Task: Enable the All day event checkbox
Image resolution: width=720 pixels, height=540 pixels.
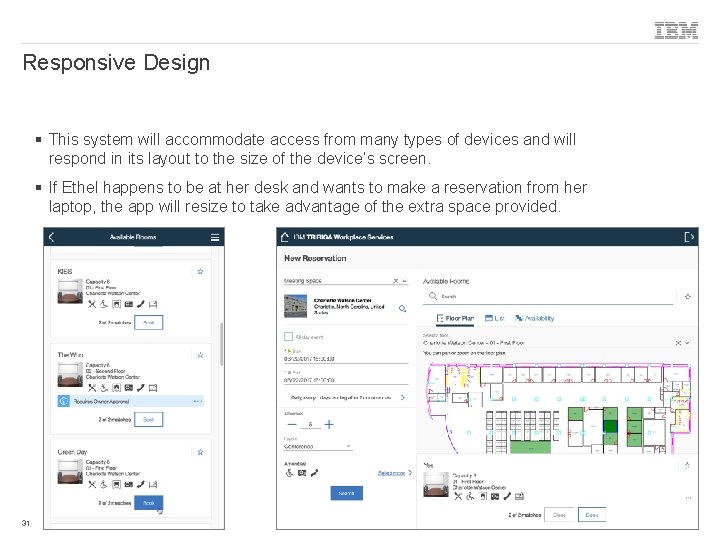Action: pos(288,337)
